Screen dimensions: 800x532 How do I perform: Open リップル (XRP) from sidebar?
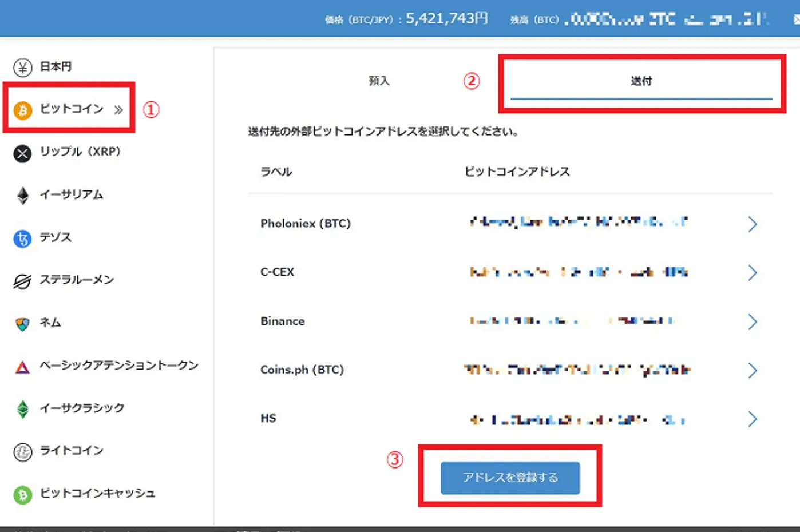(x=80, y=151)
